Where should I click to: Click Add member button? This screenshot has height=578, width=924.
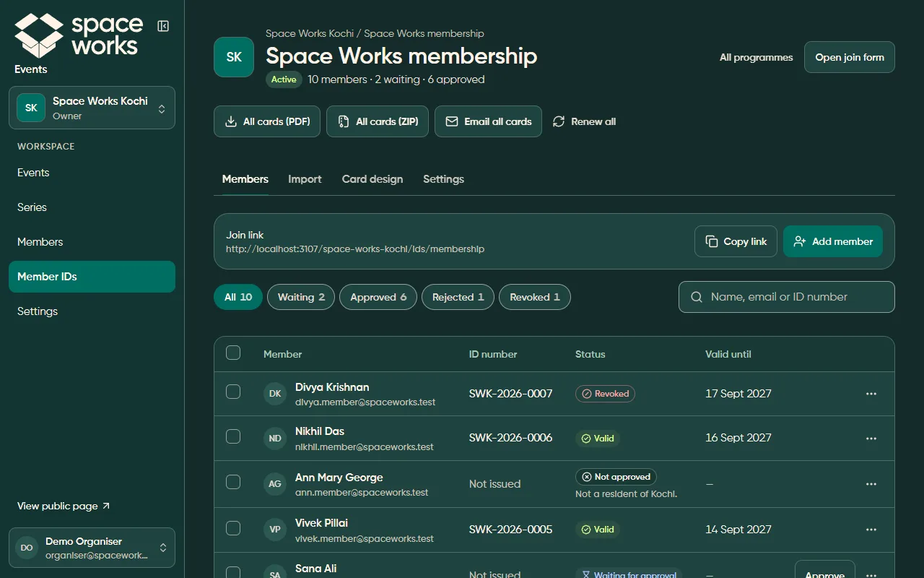pos(833,241)
